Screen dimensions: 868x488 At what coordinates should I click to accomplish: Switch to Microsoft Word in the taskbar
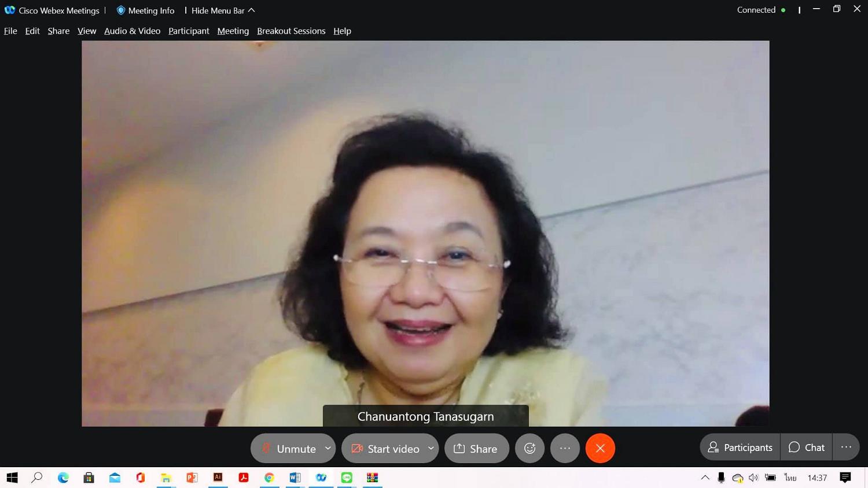(295, 478)
